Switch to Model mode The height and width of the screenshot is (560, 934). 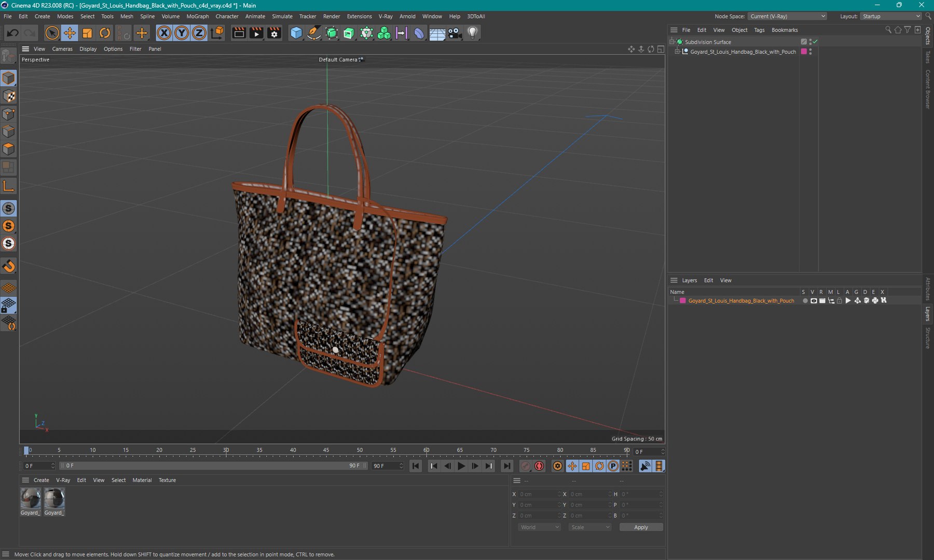coord(9,78)
